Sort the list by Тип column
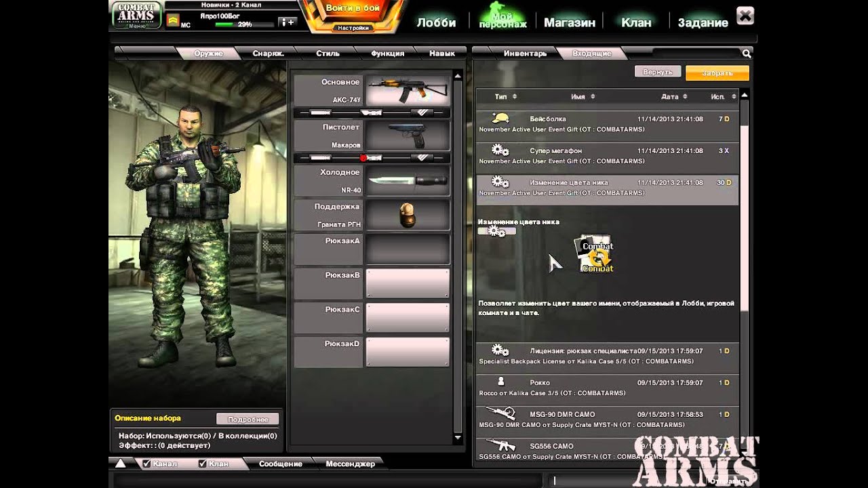Image resolution: width=868 pixels, height=488 pixels. coord(505,97)
